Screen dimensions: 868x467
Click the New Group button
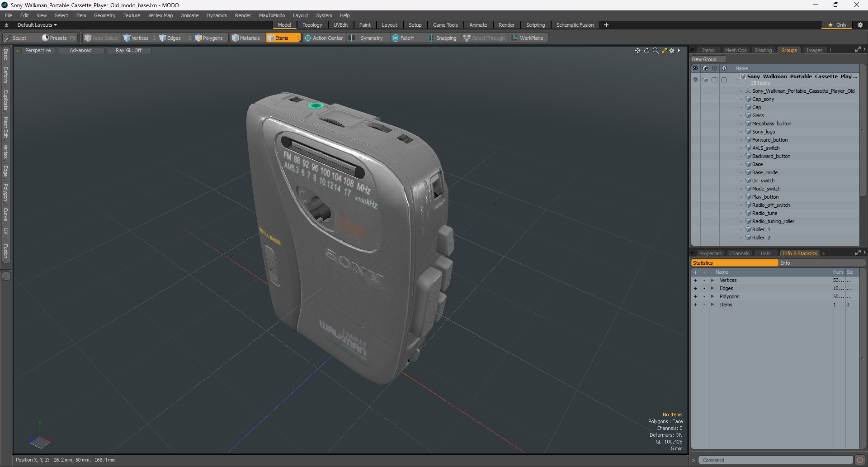(708, 59)
